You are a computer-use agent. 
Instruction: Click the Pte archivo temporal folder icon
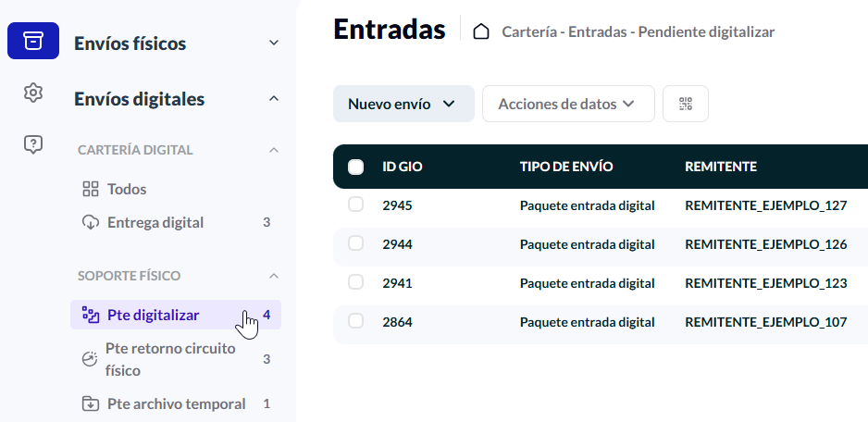[x=91, y=403]
